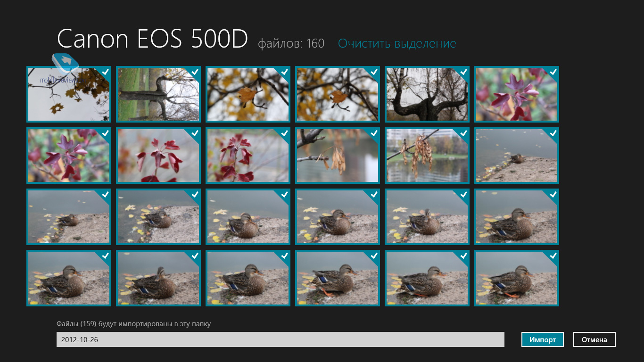Select the sideways tree trunk thumbnail
This screenshot has width=644, height=362.
pyautogui.click(x=158, y=94)
